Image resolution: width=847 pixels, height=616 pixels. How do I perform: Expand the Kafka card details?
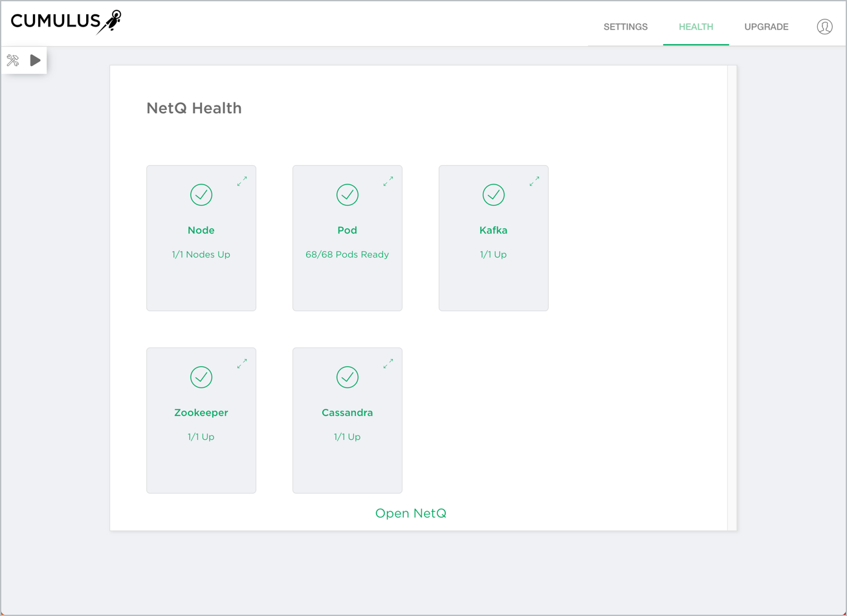tap(535, 182)
